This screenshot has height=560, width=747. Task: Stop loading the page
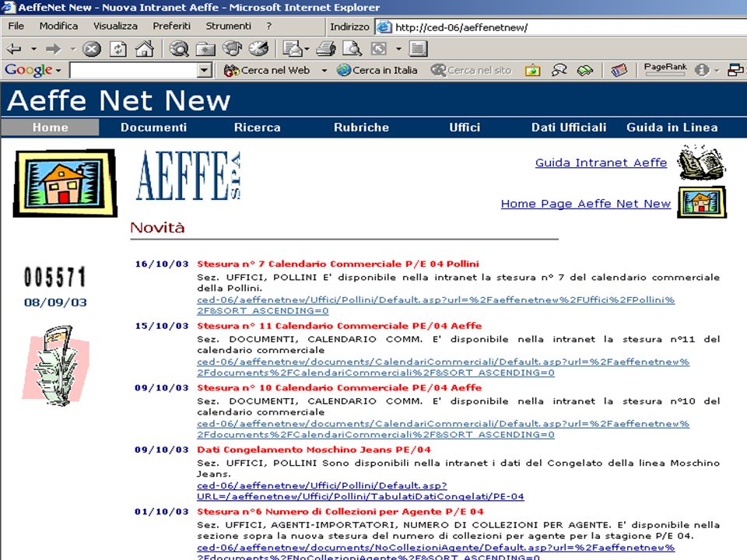point(92,48)
